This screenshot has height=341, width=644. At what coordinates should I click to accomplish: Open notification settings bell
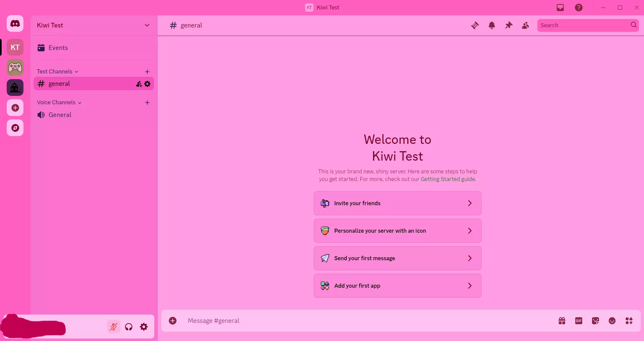click(492, 25)
